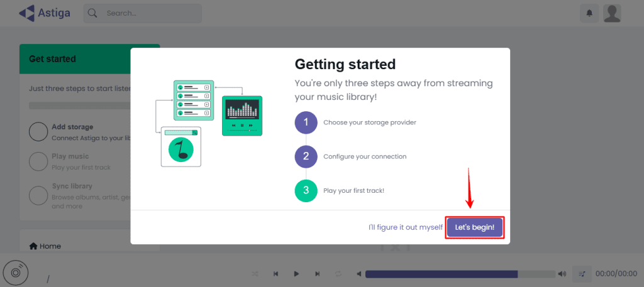Open Home in the sidebar

[45, 246]
